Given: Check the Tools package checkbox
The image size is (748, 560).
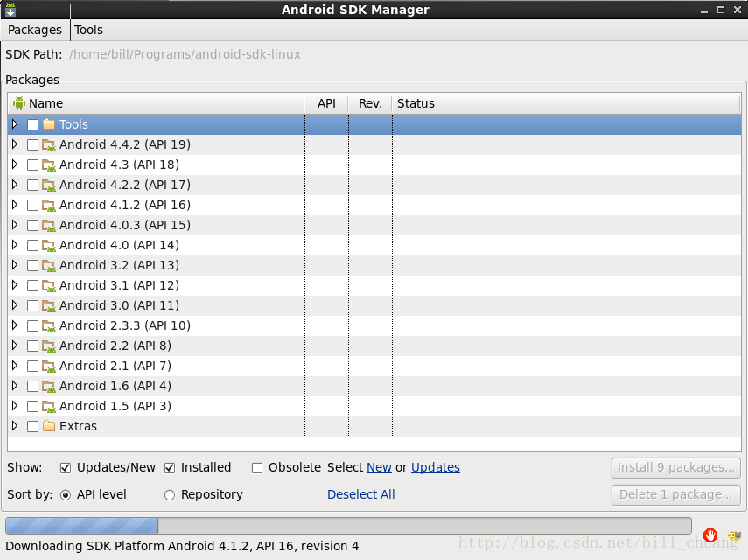Looking at the screenshot, I should pos(32,124).
